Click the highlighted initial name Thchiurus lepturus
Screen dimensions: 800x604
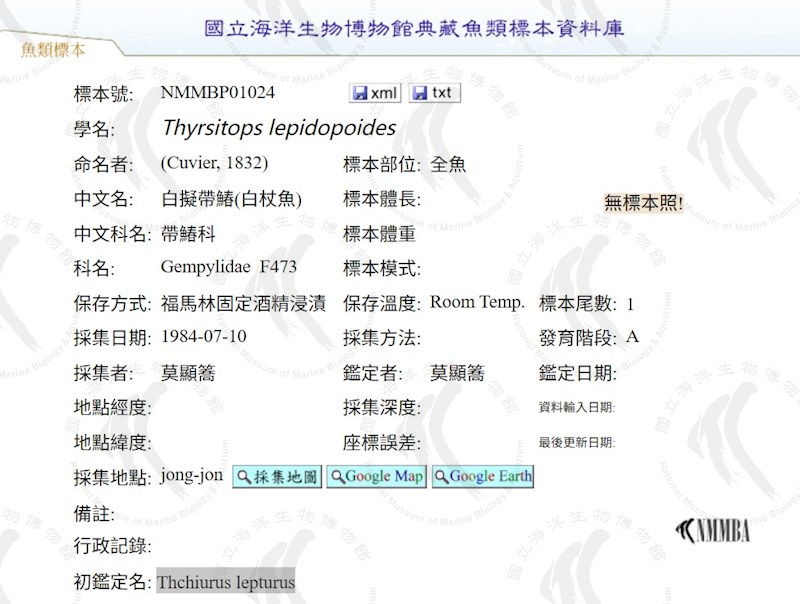click(226, 582)
